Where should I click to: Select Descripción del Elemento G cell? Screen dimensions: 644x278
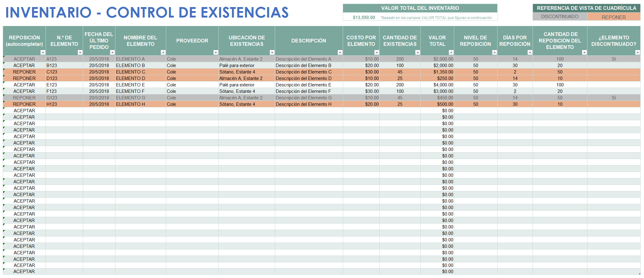pos(309,98)
